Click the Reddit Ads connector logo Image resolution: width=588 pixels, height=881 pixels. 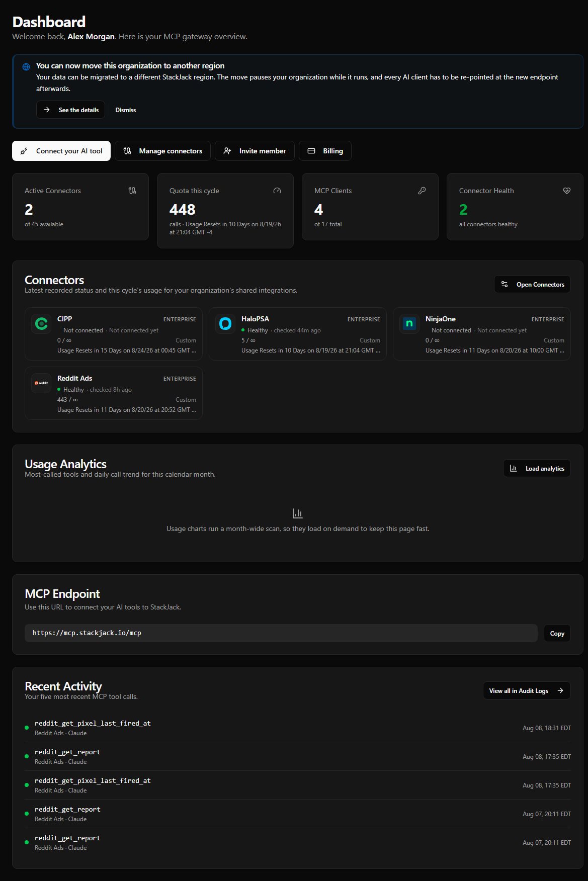(x=41, y=383)
